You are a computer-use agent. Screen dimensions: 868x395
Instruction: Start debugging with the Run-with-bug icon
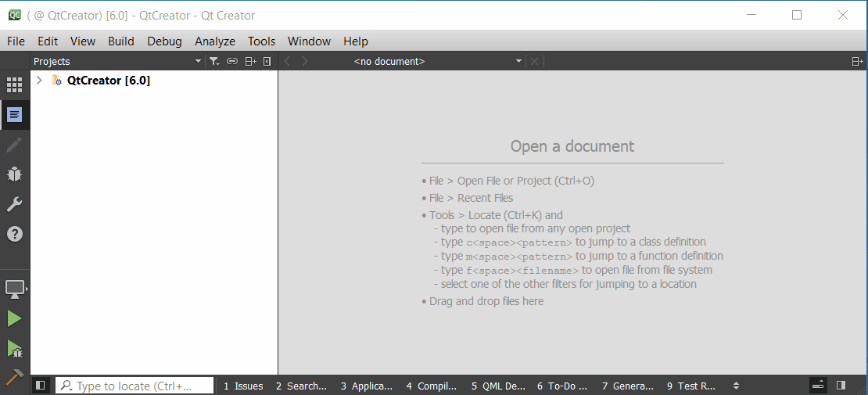pyautogui.click(x=15, y=348)
